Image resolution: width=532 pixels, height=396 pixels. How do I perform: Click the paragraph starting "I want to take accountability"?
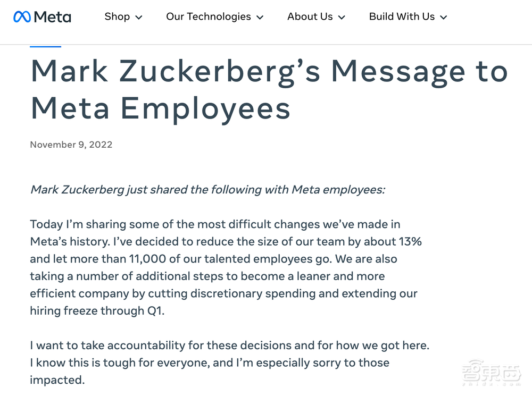(229, 363)
